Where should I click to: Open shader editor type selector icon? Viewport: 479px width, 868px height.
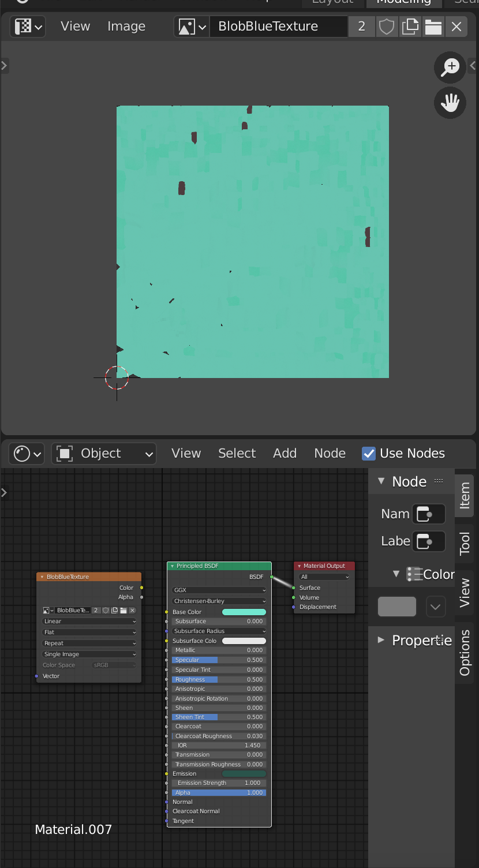coord(28,454)
